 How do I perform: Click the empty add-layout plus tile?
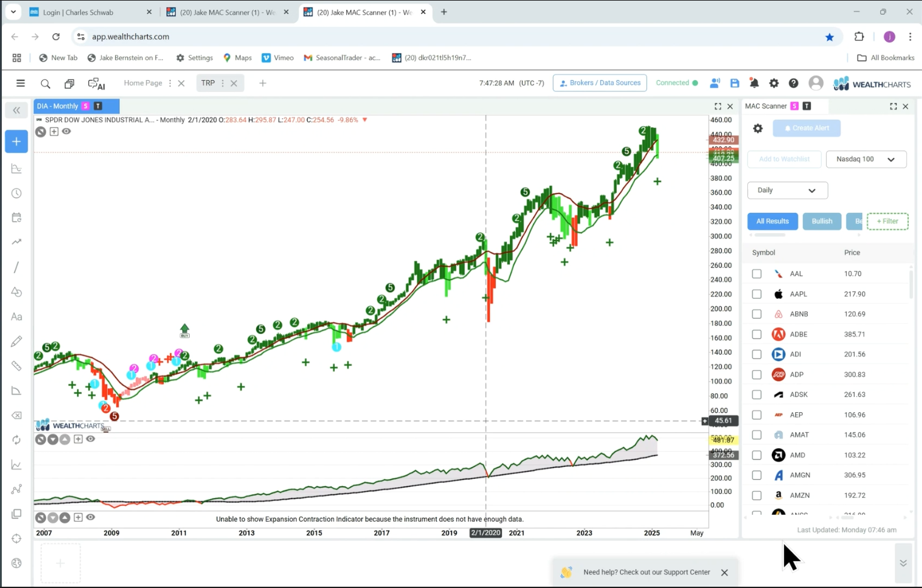click(61, 563)
